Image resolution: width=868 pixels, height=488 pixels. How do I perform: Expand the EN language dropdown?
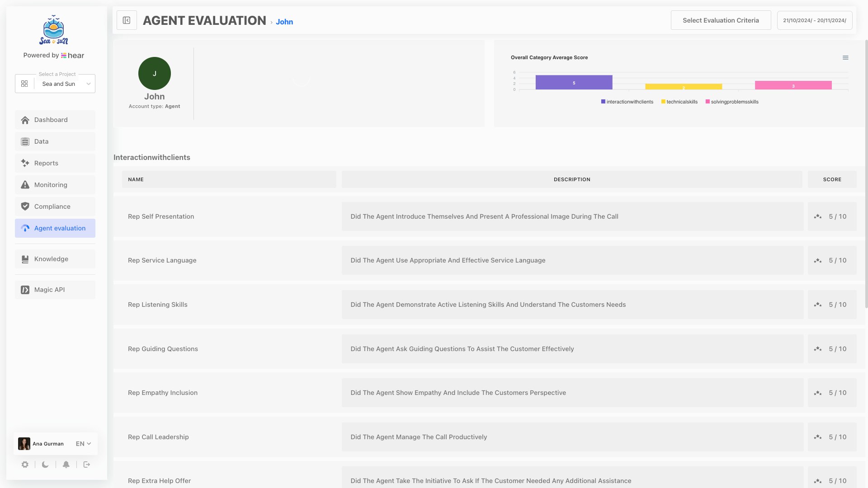pyautogui.click(x=82, y=444)
